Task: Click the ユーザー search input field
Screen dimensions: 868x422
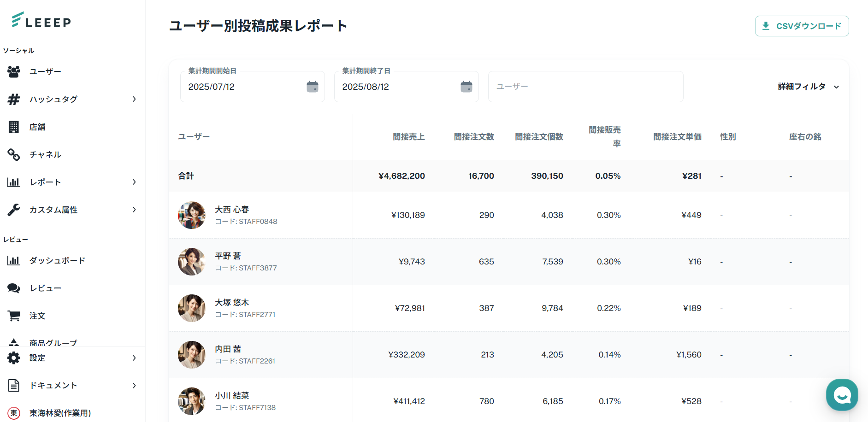Action: pyautogui.click(x=585, y=87)
